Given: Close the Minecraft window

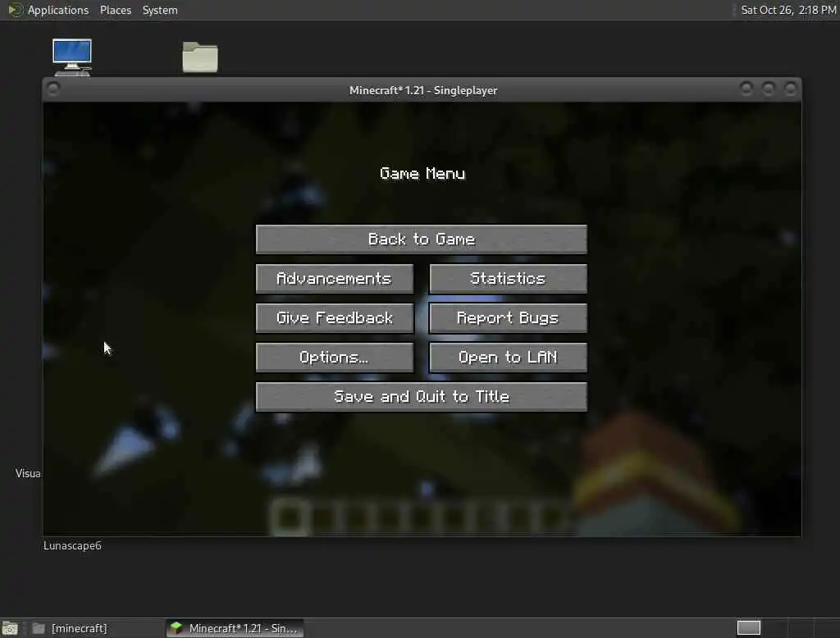Looking at the screenshot, I should [x=790, y=89].
